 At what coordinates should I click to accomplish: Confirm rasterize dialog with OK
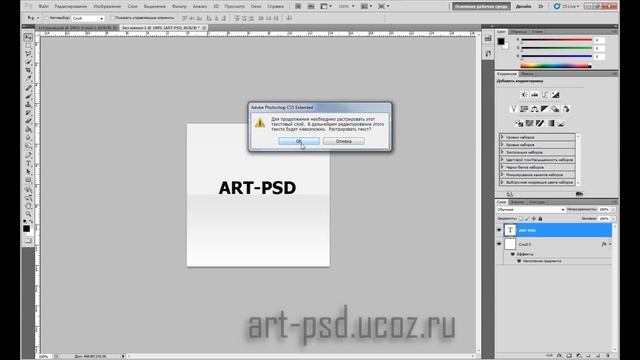[x=299, y=141]
